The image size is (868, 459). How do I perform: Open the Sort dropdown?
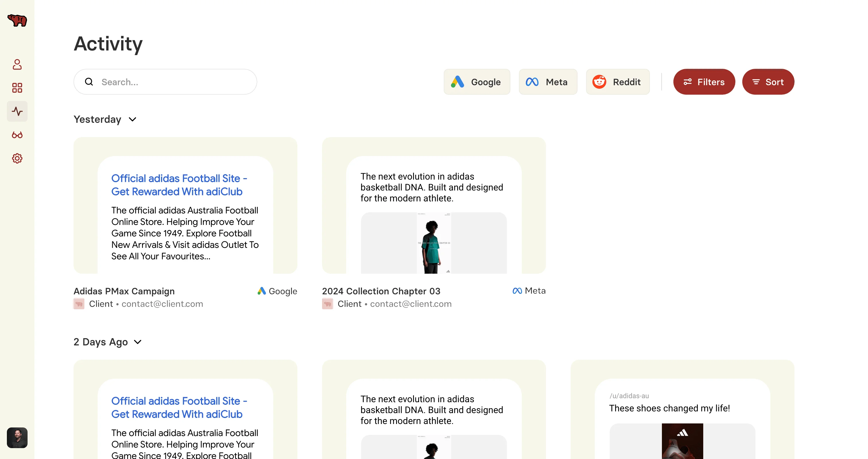coord(768,82)
